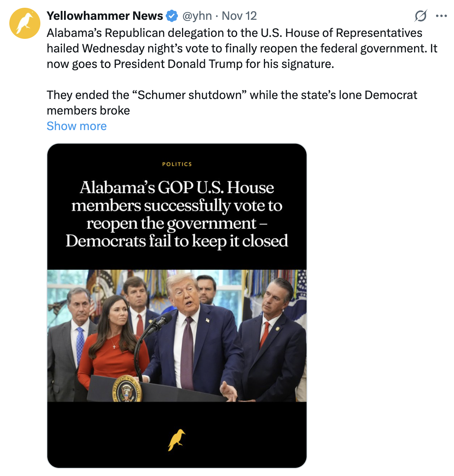
Task: Open the three-dot more options menu
Action: [x=441, y=16]
